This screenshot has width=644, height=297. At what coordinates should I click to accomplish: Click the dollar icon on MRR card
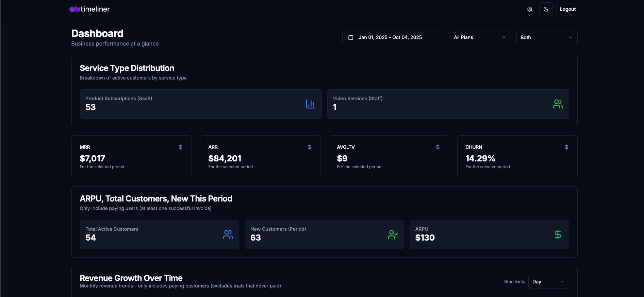tap(181, 147)
